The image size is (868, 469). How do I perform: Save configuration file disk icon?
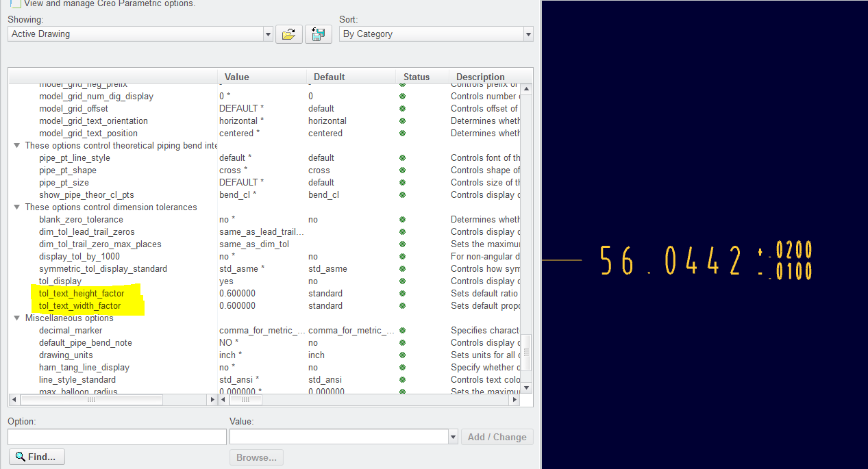point(319,34)
